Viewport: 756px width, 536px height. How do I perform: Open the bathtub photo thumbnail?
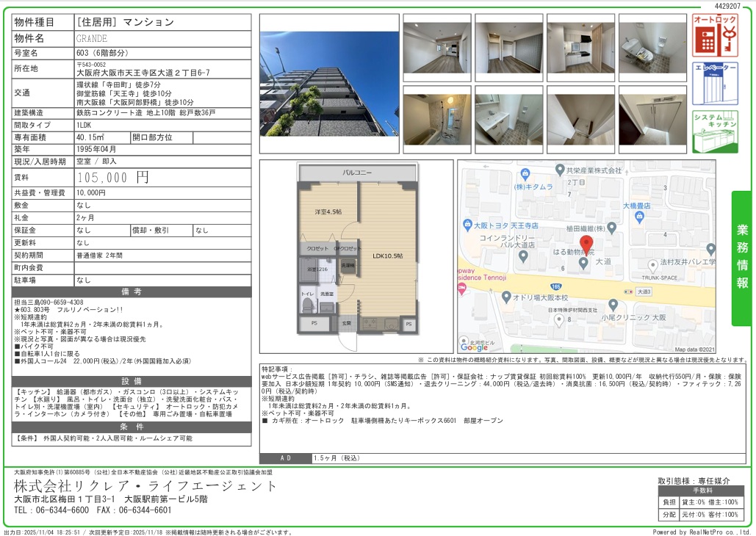point(436,119)
